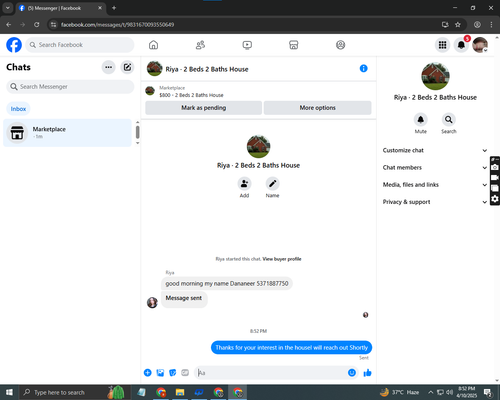This screenshot has height=400, width=500.
Task: Send a thumbs-up like
Action: 367,373
